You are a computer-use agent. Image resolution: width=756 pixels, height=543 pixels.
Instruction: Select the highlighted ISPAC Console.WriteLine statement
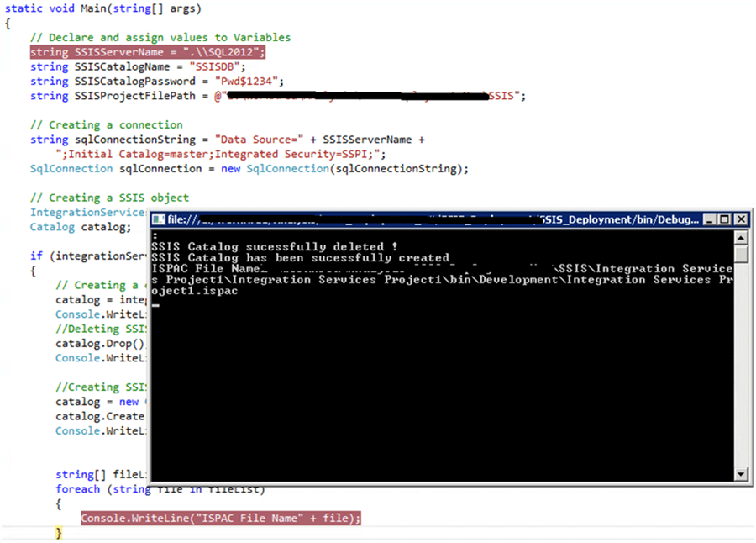coord(220,518)
